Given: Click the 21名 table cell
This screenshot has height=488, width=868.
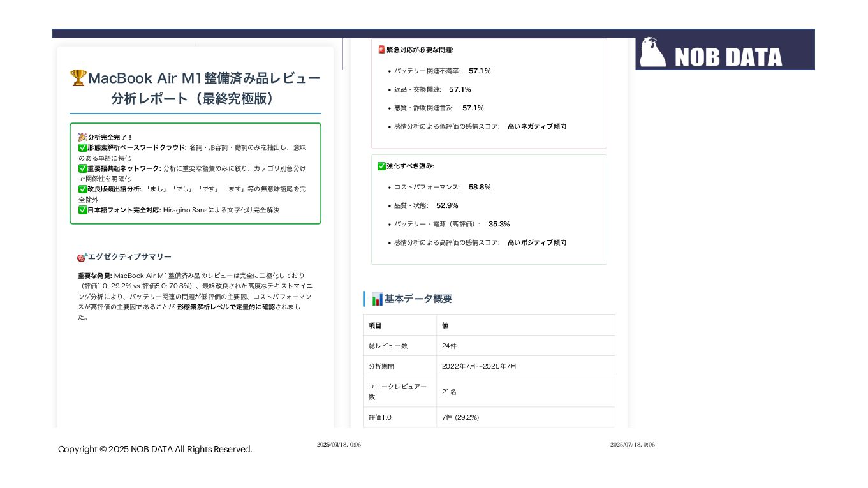Looking at the screenshot, I should 526,392.
